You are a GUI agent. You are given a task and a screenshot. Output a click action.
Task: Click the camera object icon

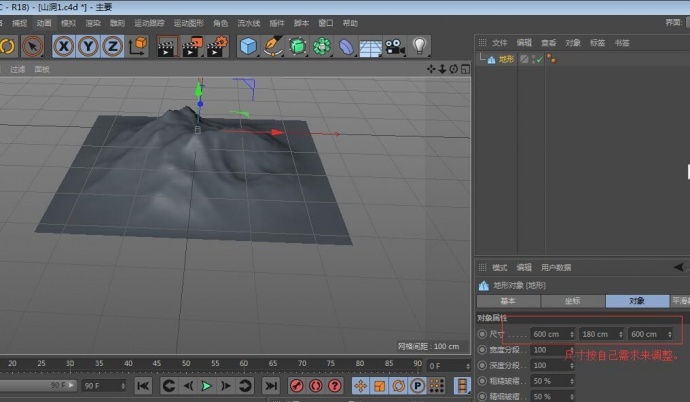pyautogui.click(x=395, y=46)
